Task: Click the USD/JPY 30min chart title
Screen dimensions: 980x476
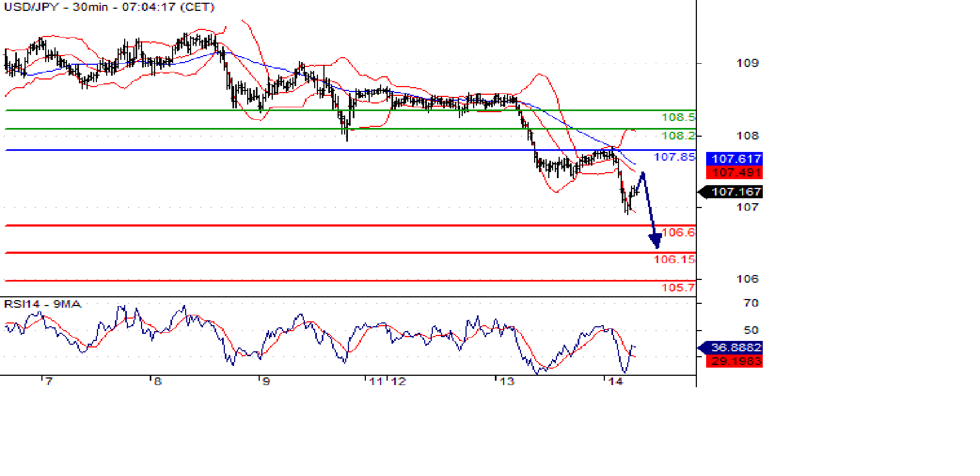Action: [109, 7]
